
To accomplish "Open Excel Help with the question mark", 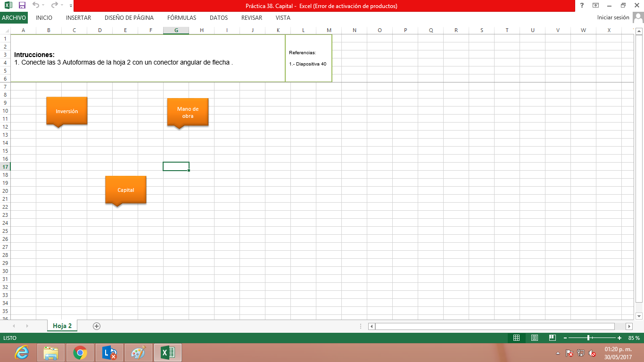I will point(582,6).
